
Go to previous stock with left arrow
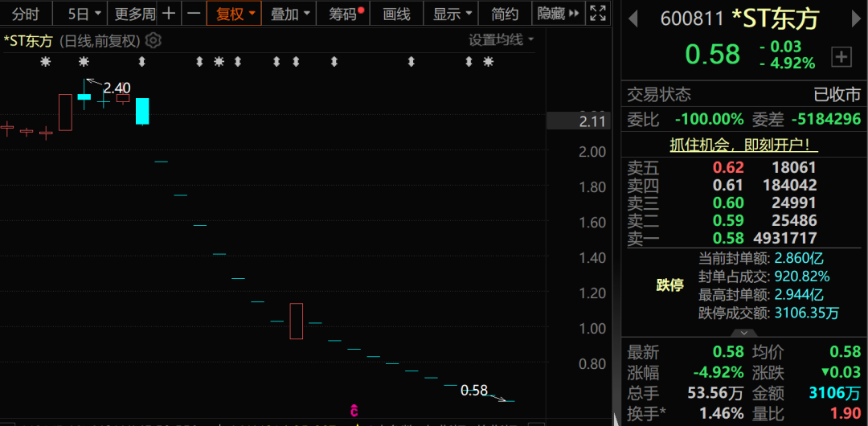tap(633, 18)
